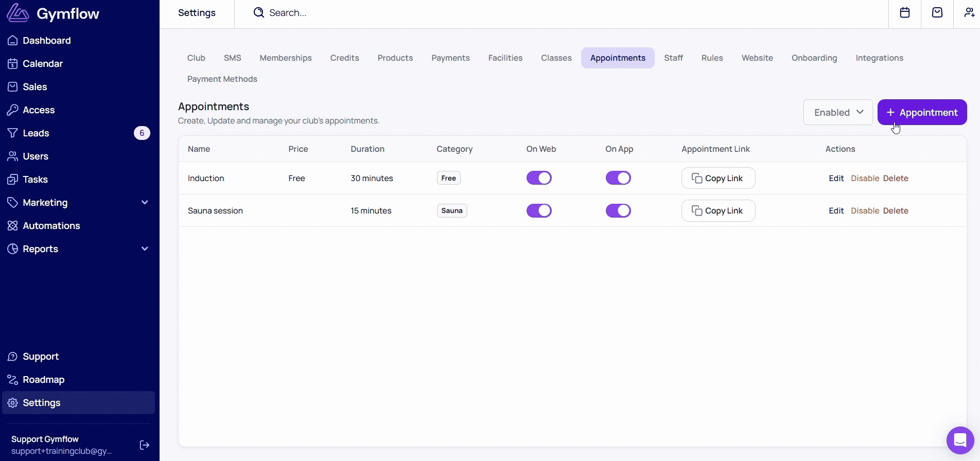
Task: Click the Tasks checklist icon
Action: pos(13,180)
